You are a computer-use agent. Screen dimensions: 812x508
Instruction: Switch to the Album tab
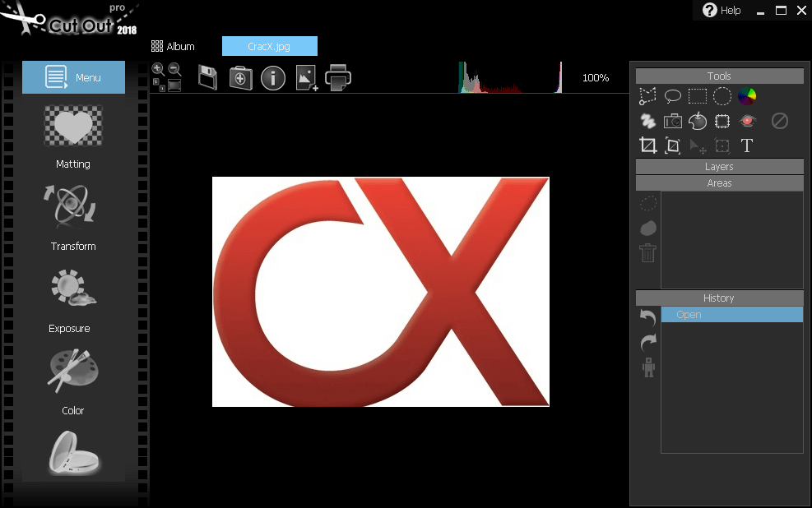pyautogui.click(x=173, y=46)
